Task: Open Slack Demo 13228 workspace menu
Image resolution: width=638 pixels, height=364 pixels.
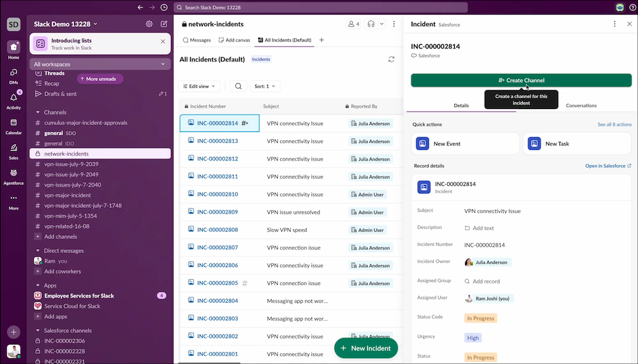Action: [66, 24]
